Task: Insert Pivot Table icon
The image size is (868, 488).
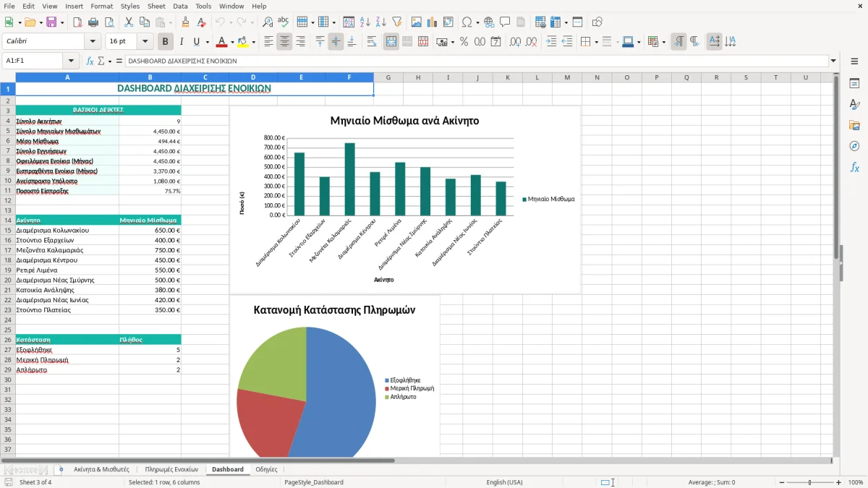Action: pos(448,22)
